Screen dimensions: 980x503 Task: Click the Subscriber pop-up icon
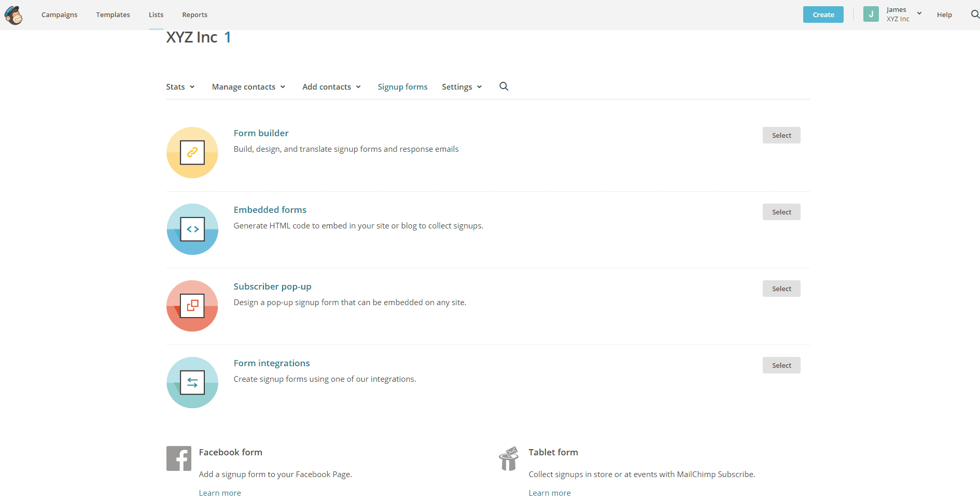pos(192,306)
